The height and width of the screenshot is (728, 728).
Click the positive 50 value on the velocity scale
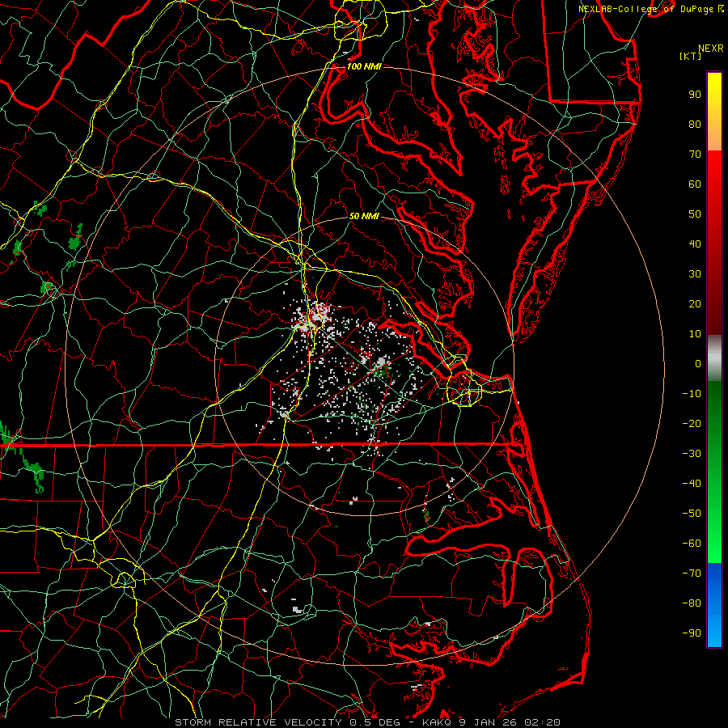coord(695,214)
